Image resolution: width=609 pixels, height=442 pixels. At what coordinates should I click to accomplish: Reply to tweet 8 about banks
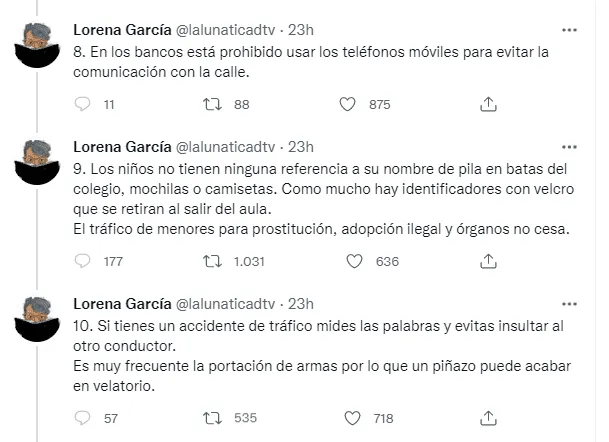click(x=83, y=104)
